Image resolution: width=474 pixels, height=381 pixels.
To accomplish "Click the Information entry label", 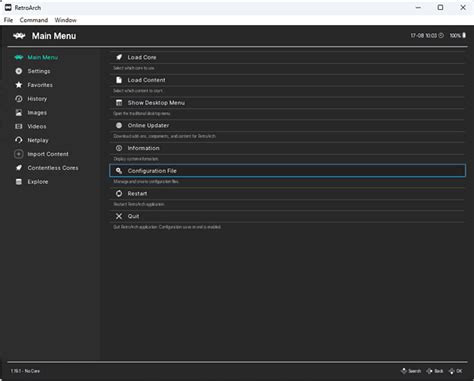I will click(x=143, y=148).
